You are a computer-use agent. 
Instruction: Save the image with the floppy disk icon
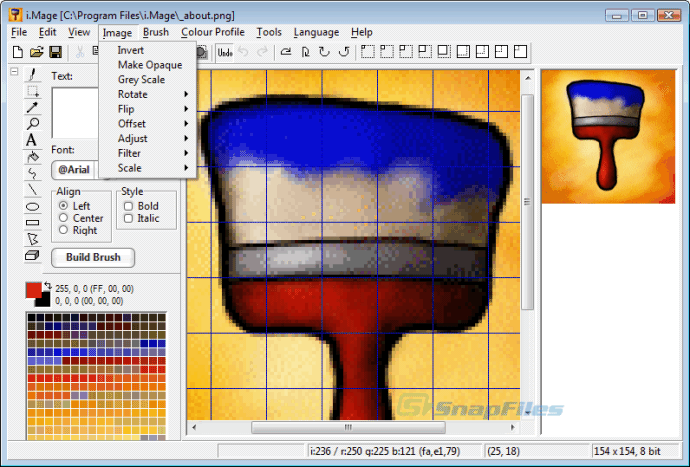coord(55,52)
